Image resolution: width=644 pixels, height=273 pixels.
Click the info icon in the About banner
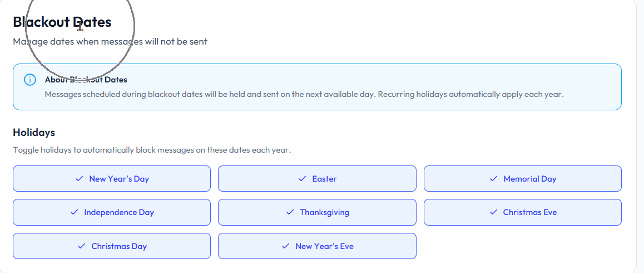point(30,80)
